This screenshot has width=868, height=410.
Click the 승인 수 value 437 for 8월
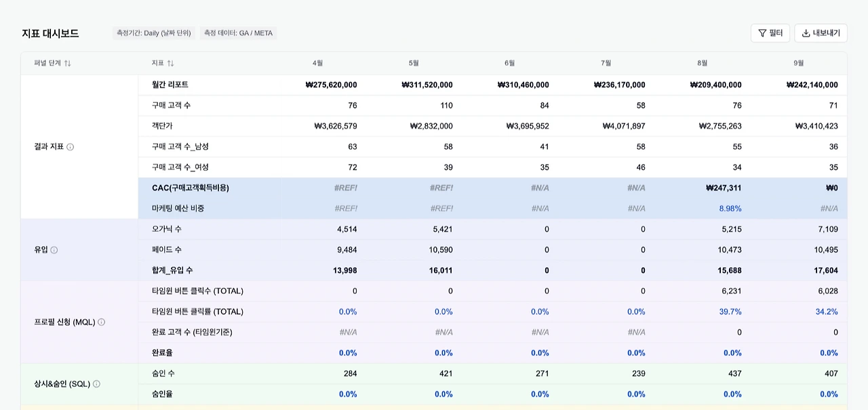tap(734, 373)
